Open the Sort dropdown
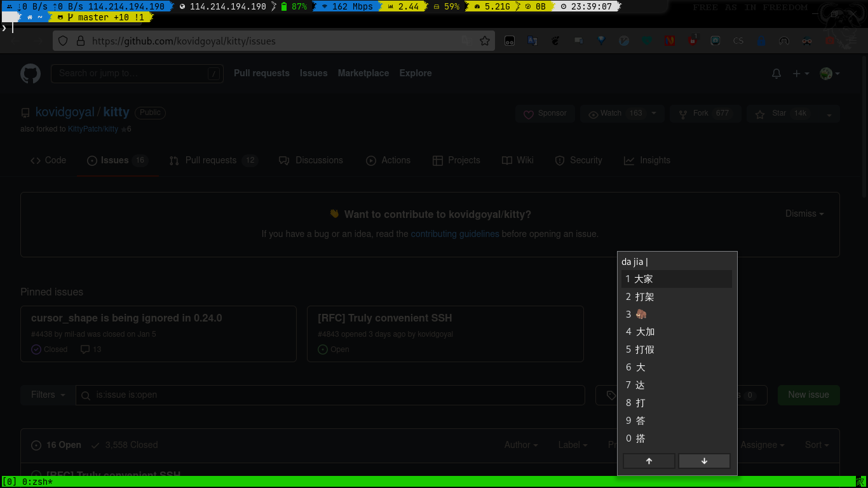The height and width of the screenshot is (488, 868). tap(816, 445)
